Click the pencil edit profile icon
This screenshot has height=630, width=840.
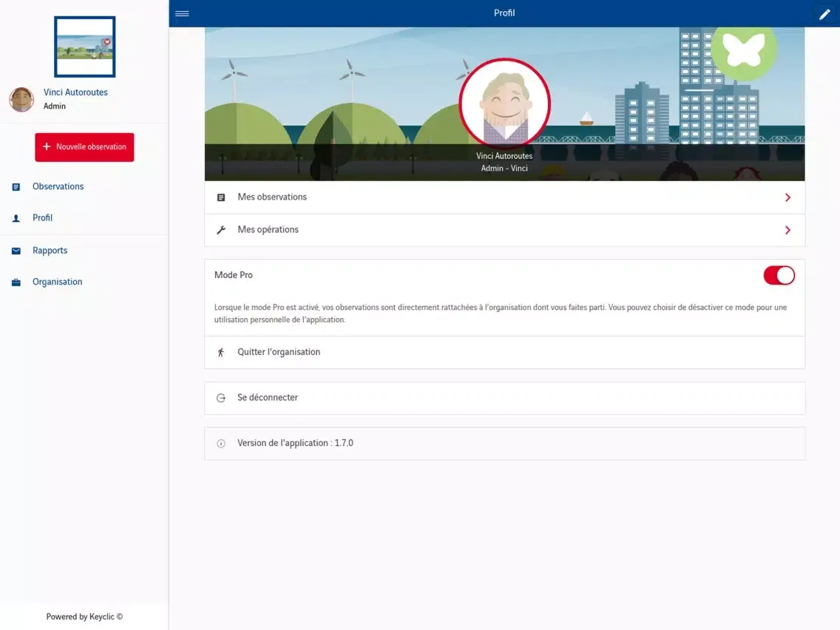pyautogui.click(x=824, y=15)
